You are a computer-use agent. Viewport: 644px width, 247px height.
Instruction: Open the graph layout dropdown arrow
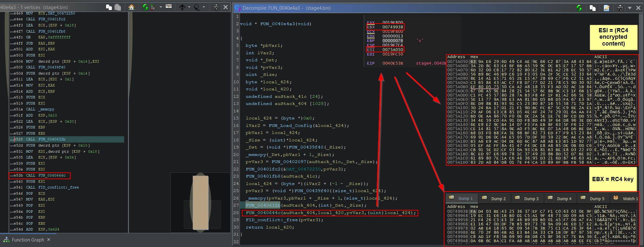161,7
